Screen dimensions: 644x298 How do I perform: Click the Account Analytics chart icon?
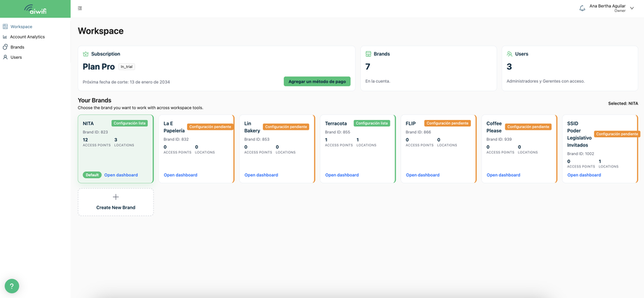click(6, 36)
